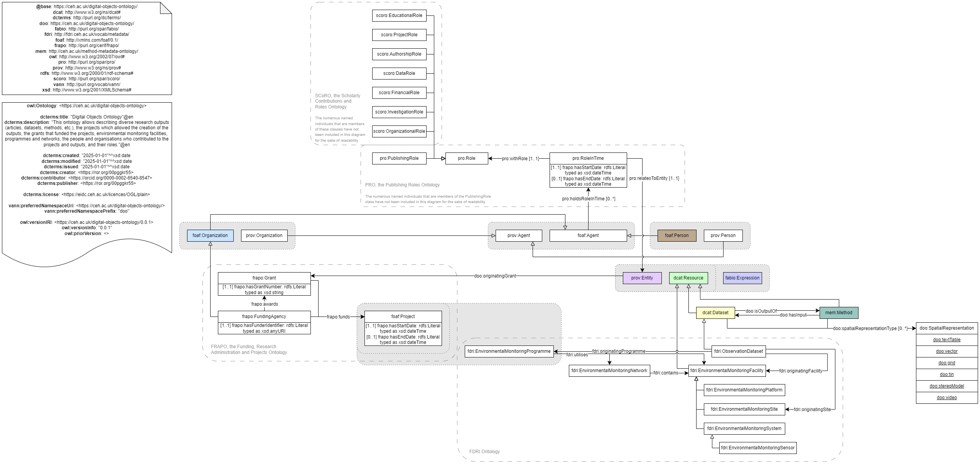Click the teal mem:Method node
Screen dimensions: 980x464
(x=838, y=313)
